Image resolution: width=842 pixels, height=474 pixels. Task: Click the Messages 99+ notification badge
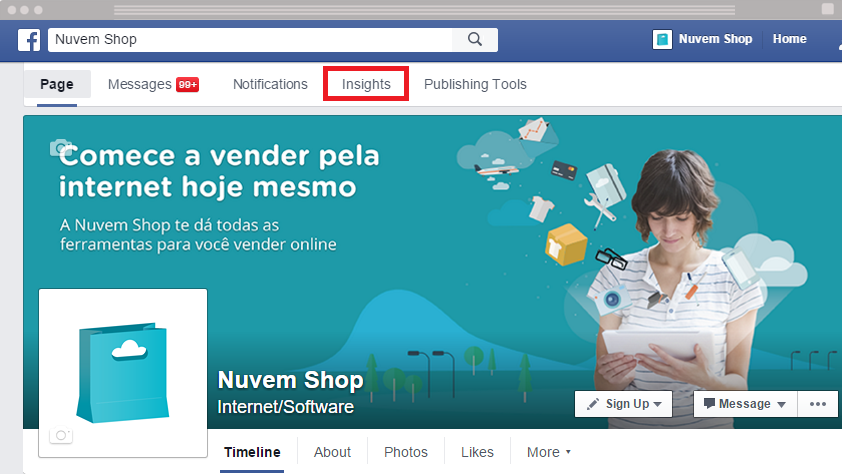[x=187, y=85]
